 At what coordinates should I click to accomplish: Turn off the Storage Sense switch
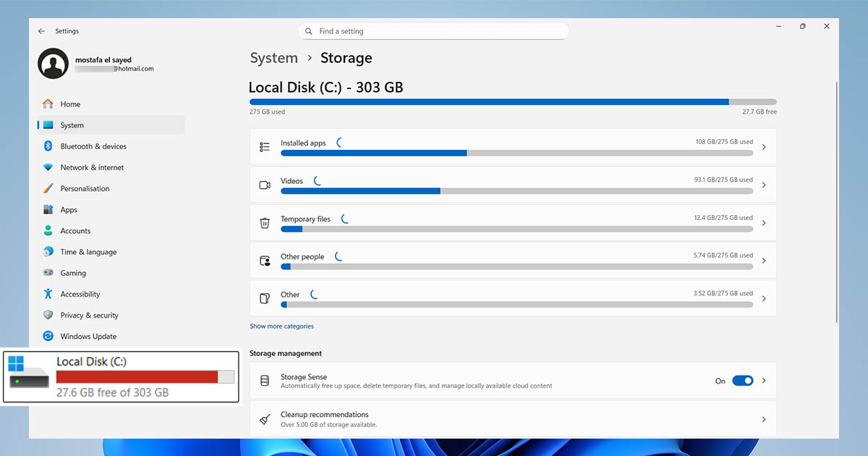[742, 381]
